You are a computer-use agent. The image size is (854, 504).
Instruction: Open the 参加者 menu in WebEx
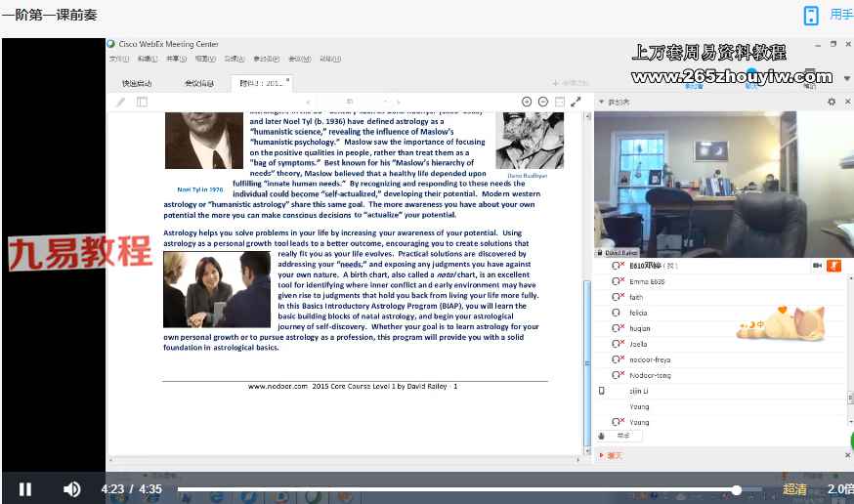click(x=267, y=59)
